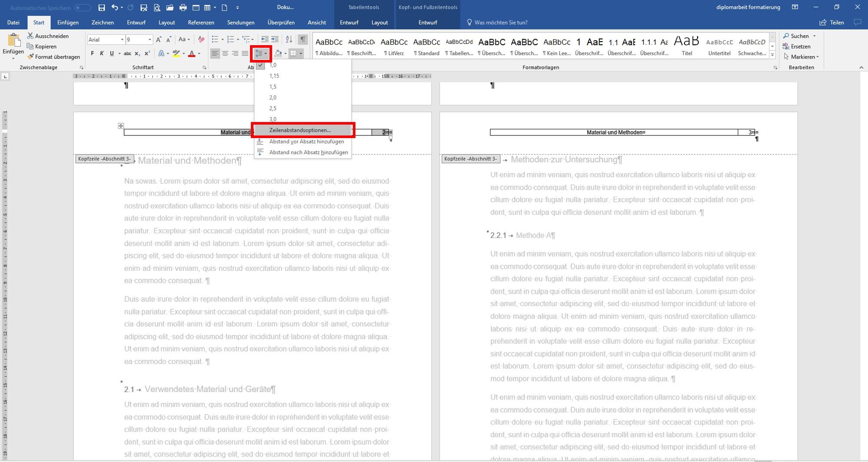Apply subscript formatting

137,53
